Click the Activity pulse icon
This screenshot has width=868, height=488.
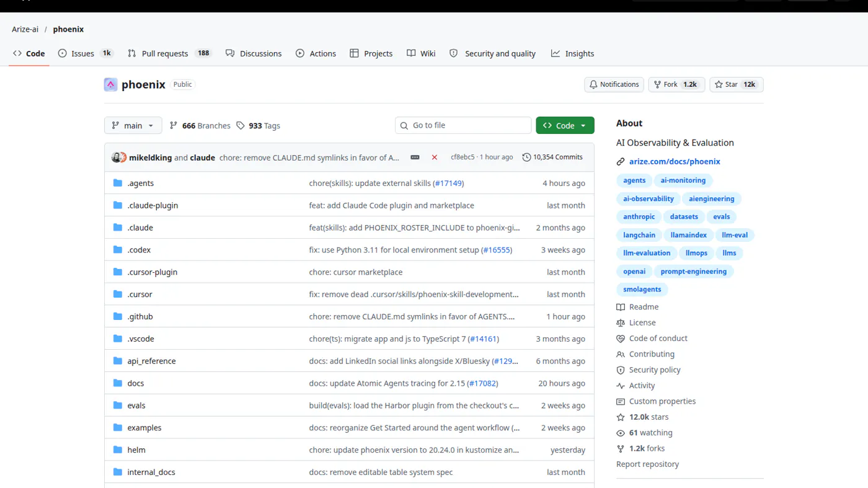pyautogui.click(x=621, y=386)
